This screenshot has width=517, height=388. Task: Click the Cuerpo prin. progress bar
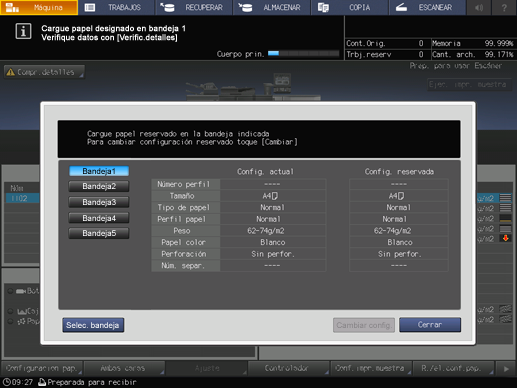pos(303,53)
